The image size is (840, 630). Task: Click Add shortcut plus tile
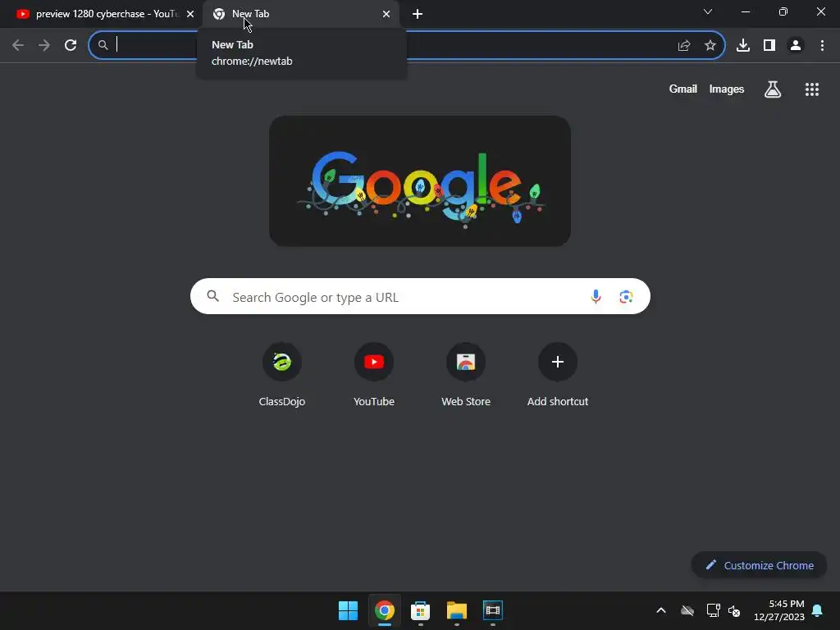[558, 374]
